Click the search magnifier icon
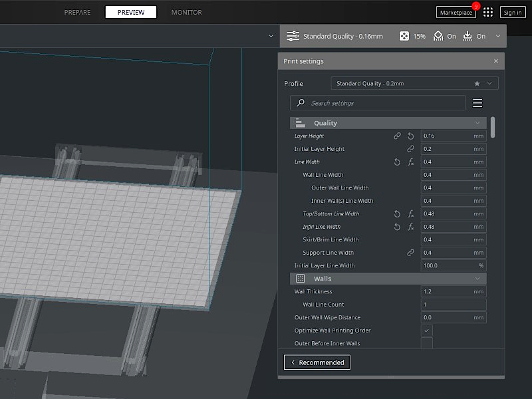Viewport: 532px width, 399px height. (301, 103)
